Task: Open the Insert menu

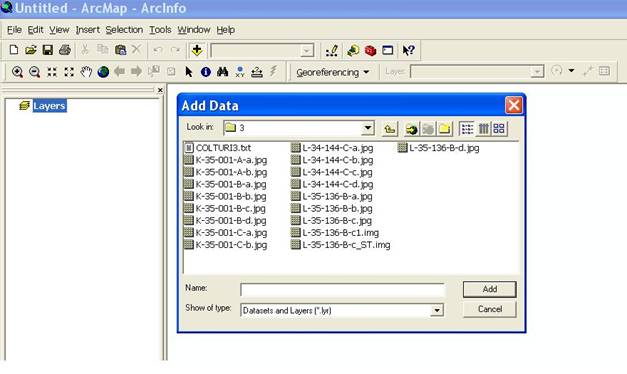Action: (x=88, y=30)
